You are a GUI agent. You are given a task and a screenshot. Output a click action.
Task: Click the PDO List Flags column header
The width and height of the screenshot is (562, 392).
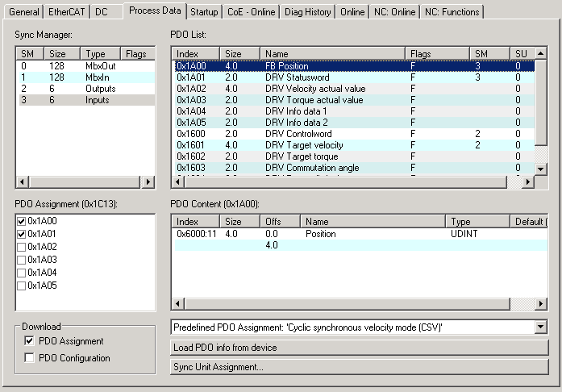[437, 54]
